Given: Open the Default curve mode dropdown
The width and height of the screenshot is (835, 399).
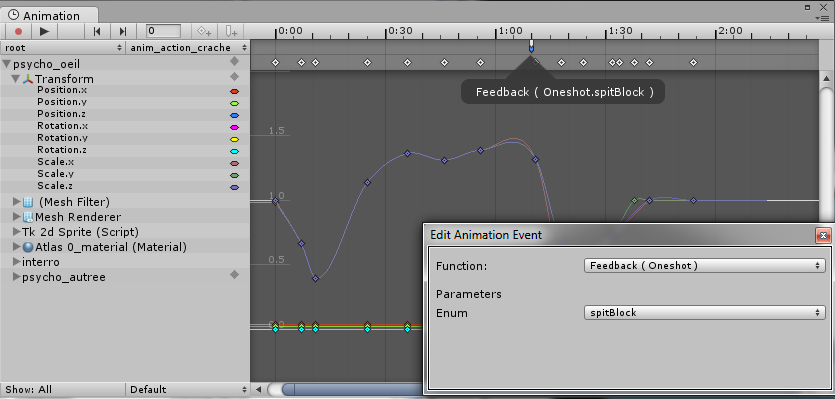Looking at the screenshot, I should point(187,389).
